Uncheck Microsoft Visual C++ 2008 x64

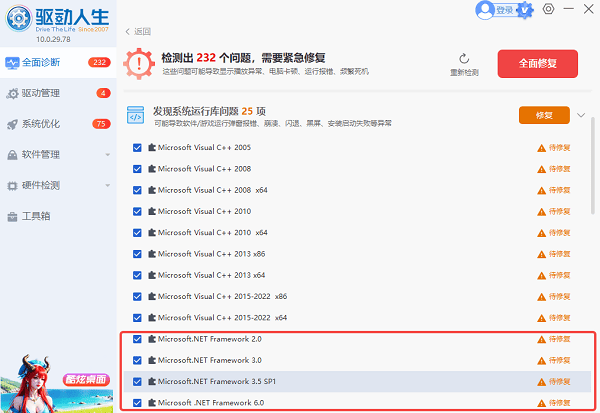click(x=137, y=189)
